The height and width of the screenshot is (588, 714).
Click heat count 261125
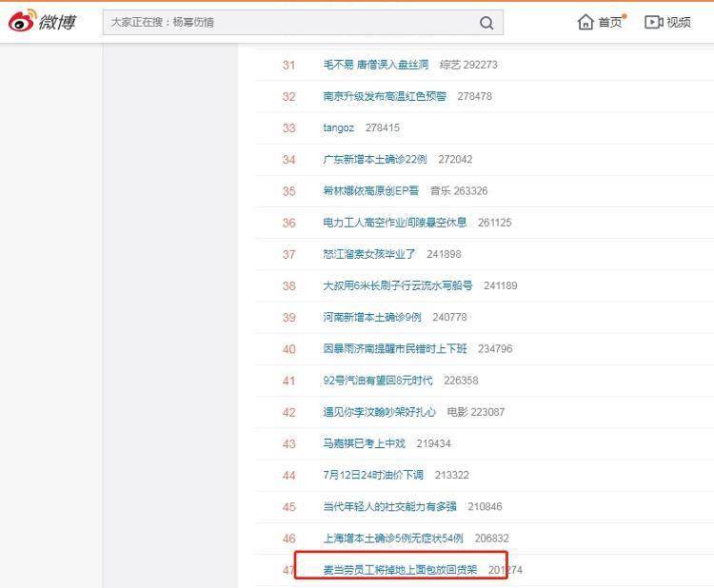pyautogui.click(x=494, y=223)
